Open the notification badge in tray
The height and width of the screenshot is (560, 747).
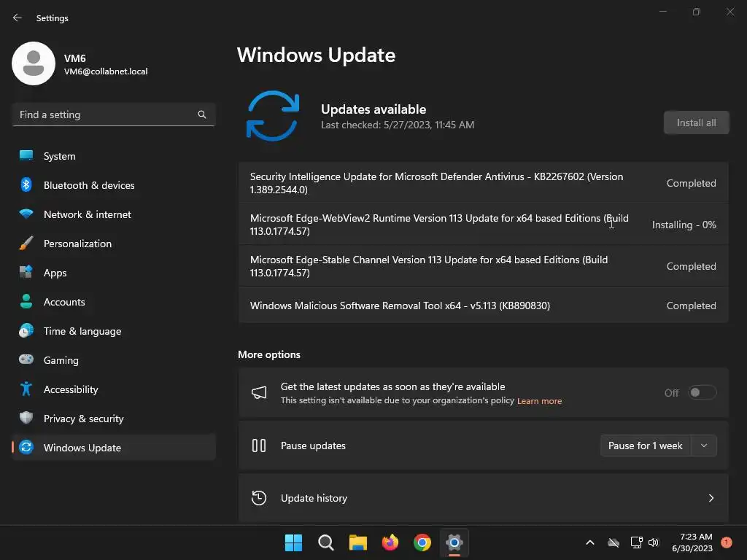pyautogui.click(x=727, y=542)
